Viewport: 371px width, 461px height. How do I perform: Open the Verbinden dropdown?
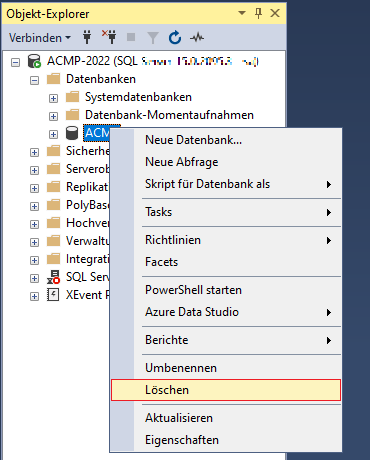click(x=40, y=38)
